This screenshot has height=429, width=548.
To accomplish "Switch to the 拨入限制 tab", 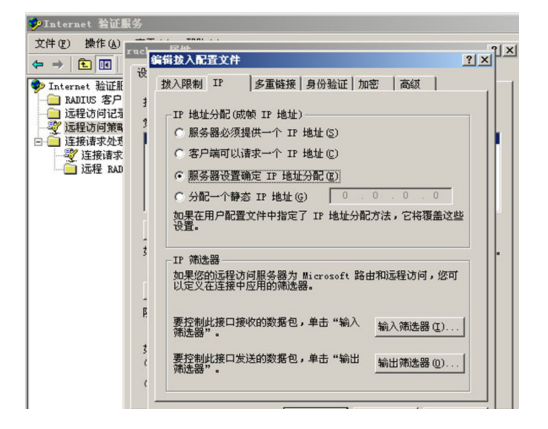I will pos(181,84).
